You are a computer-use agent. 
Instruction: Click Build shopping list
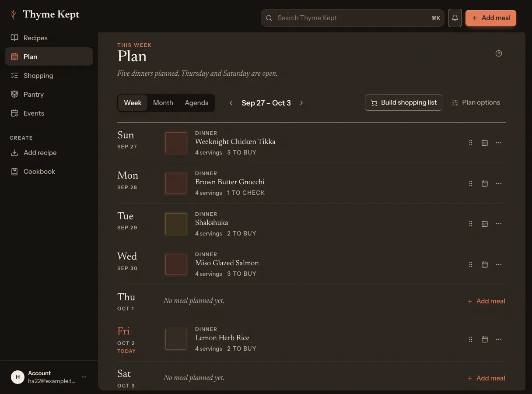coord(403,103)
